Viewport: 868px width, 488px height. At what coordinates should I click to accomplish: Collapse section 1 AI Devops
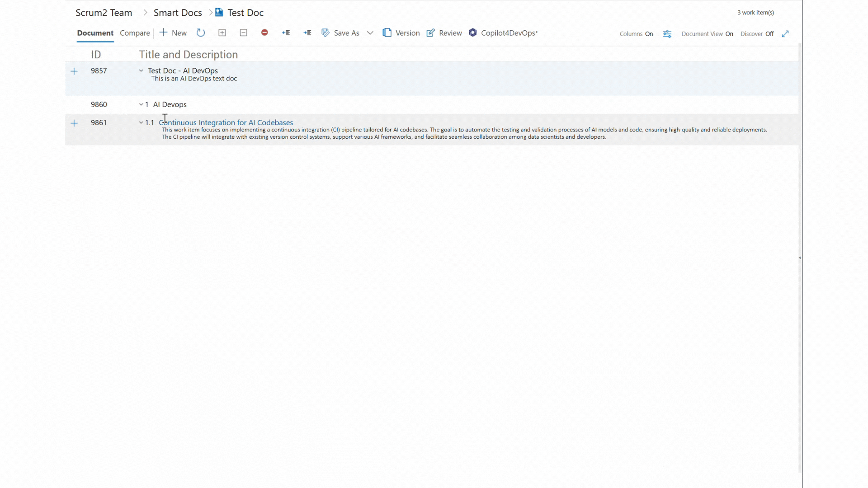click(x=141, y=104)
